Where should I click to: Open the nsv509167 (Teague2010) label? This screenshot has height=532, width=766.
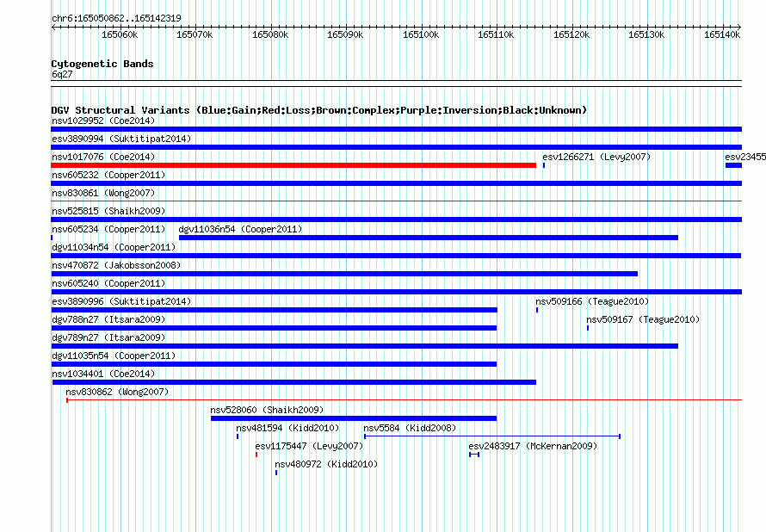(643, 319)
